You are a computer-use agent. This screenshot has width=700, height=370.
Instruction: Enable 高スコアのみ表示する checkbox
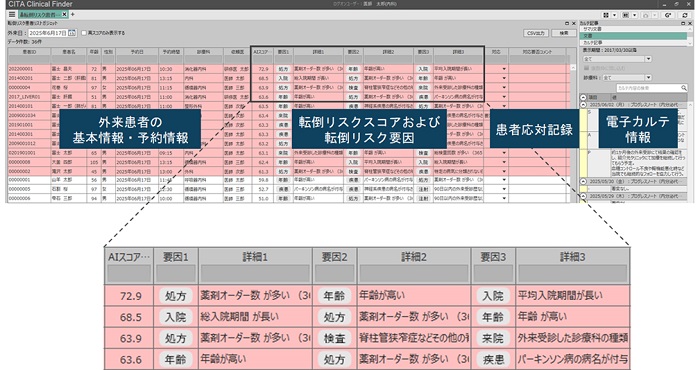tap(83, 33)
